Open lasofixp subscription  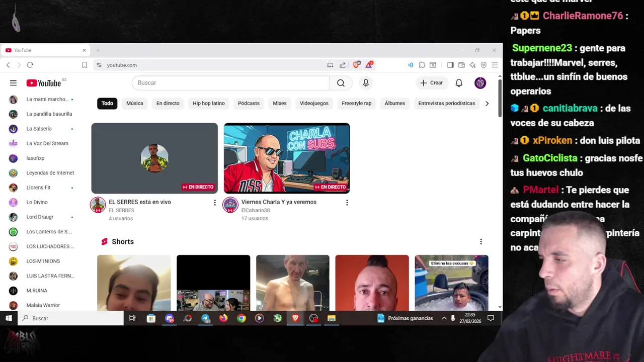click(x=42, y=158)
